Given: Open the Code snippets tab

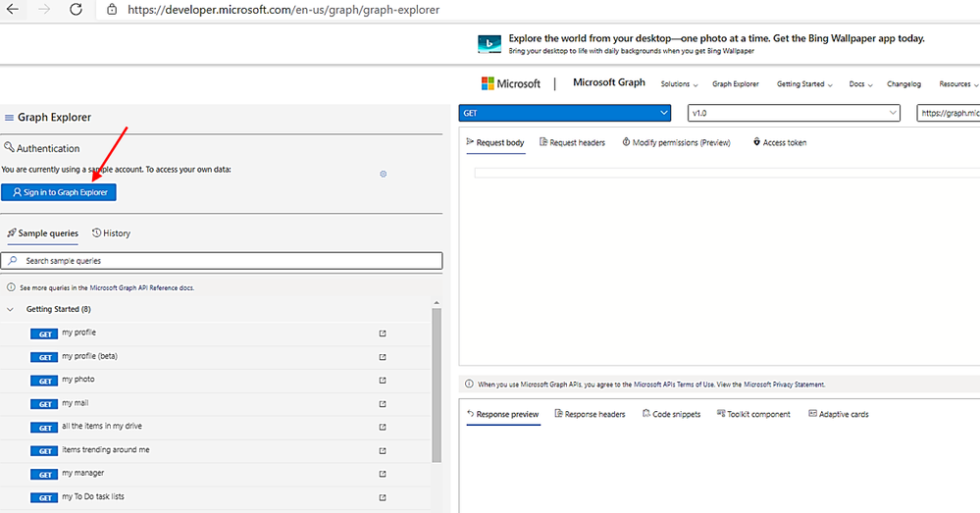Looking at the screenshot, I should pos(672,414).
